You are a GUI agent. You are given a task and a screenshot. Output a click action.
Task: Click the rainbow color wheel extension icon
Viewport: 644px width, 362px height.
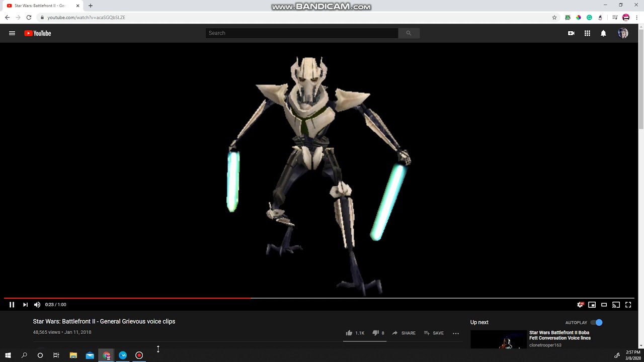click(579, 17)
